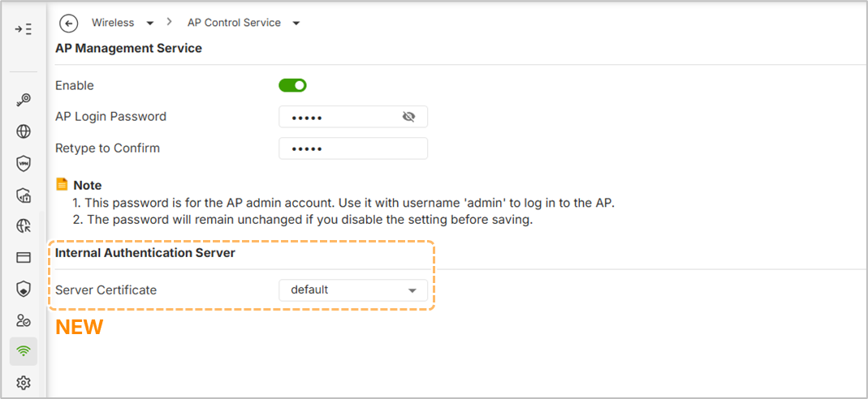Open the VPN shield section

[24, 163]
